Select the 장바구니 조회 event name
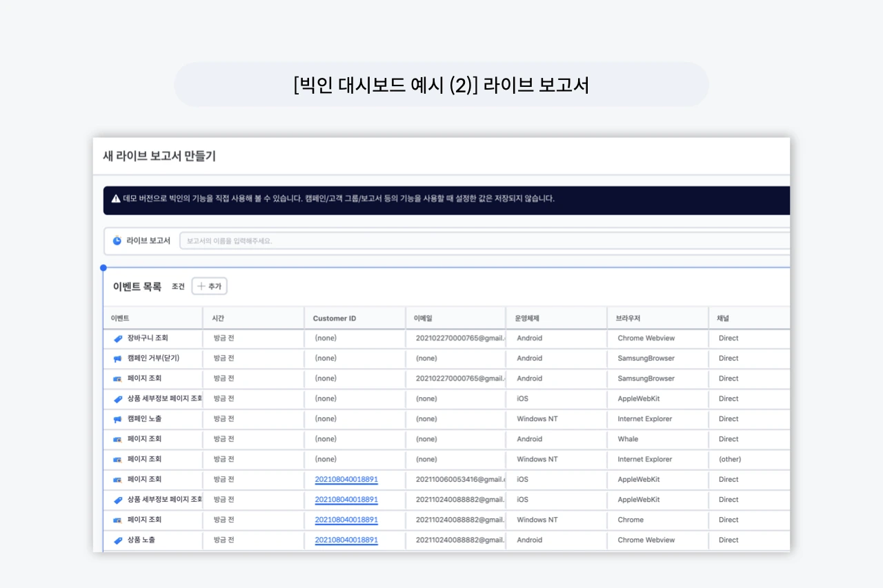The image size is (883, 588). (x=148, y=338)
